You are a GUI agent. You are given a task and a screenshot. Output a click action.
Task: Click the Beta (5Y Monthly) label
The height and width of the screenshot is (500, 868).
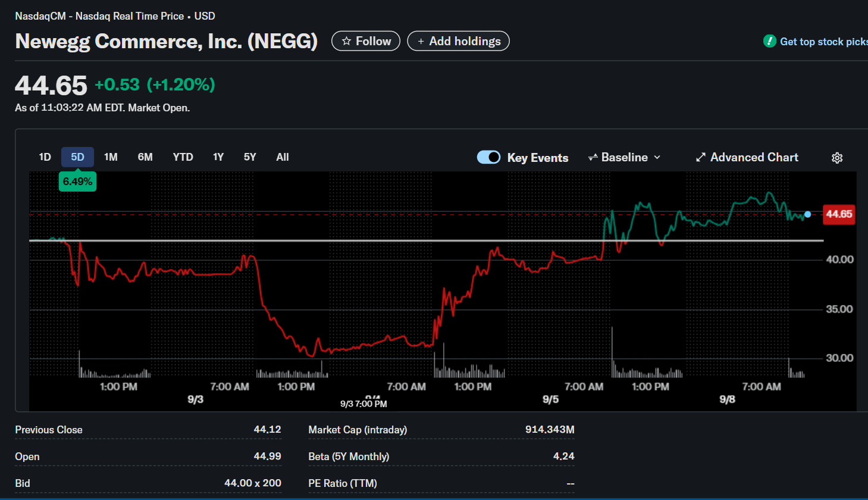349,457
